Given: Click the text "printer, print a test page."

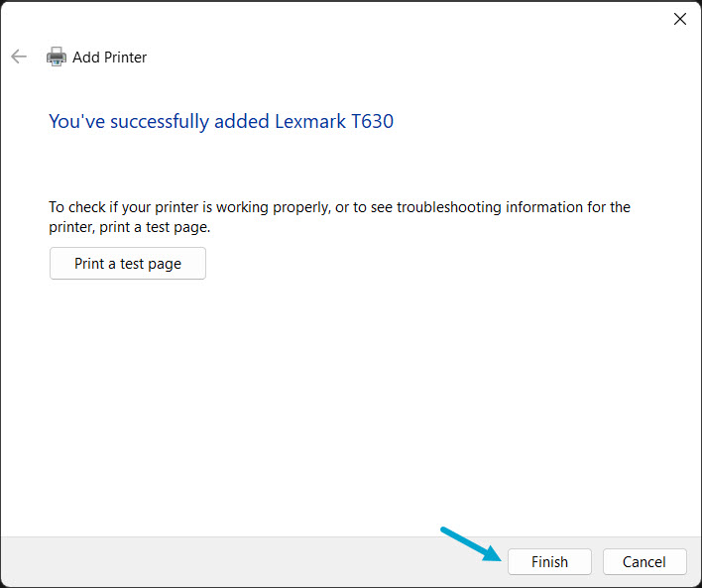Looking at the screenshot, I should click(130, 227).
